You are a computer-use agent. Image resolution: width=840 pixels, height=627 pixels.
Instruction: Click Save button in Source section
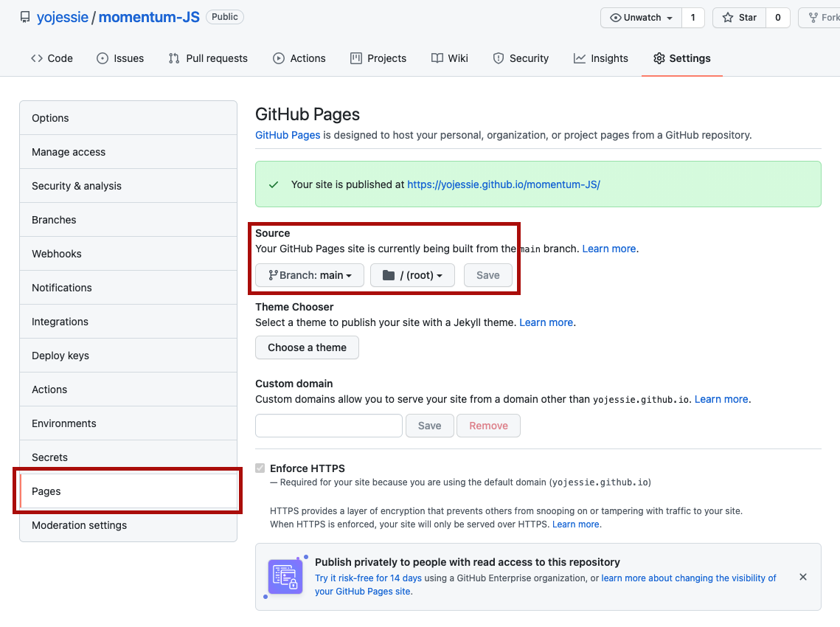point(488,275)
